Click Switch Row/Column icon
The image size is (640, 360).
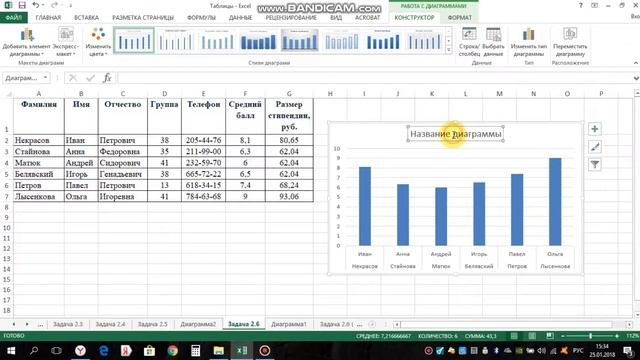click(469, 42)
